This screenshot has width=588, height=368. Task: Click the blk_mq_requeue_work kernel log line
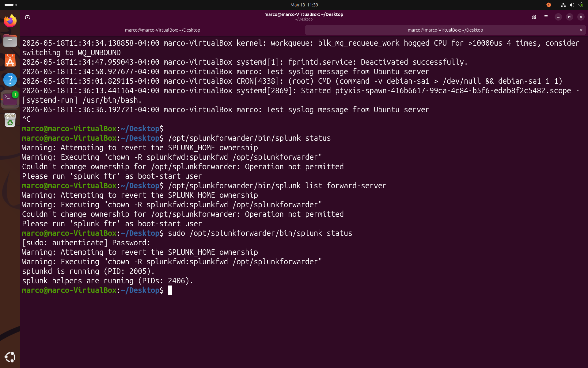(301, 43)
